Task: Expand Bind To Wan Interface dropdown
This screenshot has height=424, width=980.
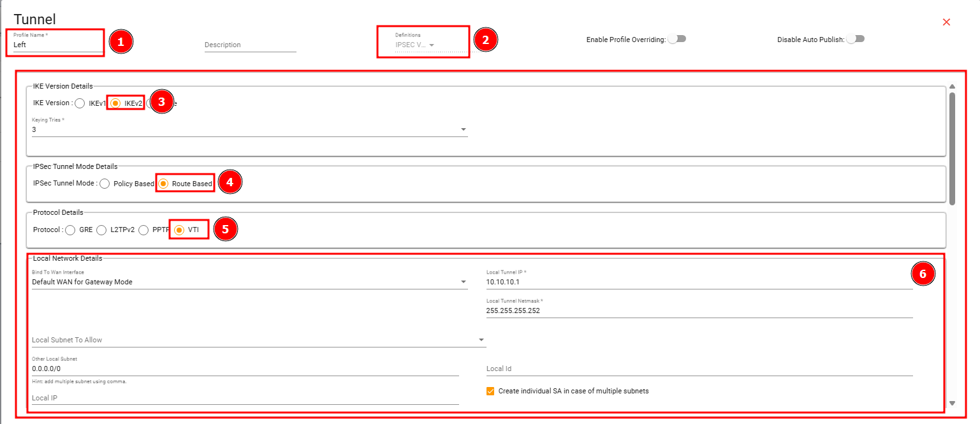Action: (250, 282)
